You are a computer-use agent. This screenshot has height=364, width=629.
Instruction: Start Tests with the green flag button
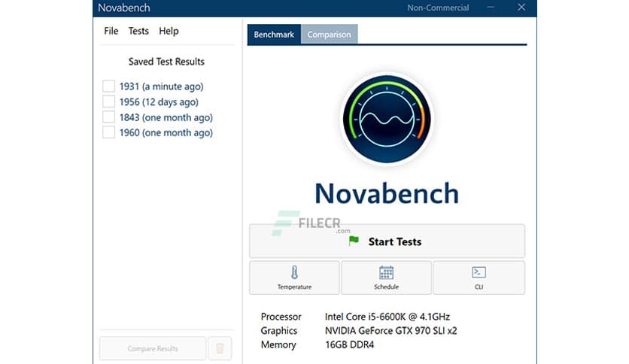(x=387, y=241)
